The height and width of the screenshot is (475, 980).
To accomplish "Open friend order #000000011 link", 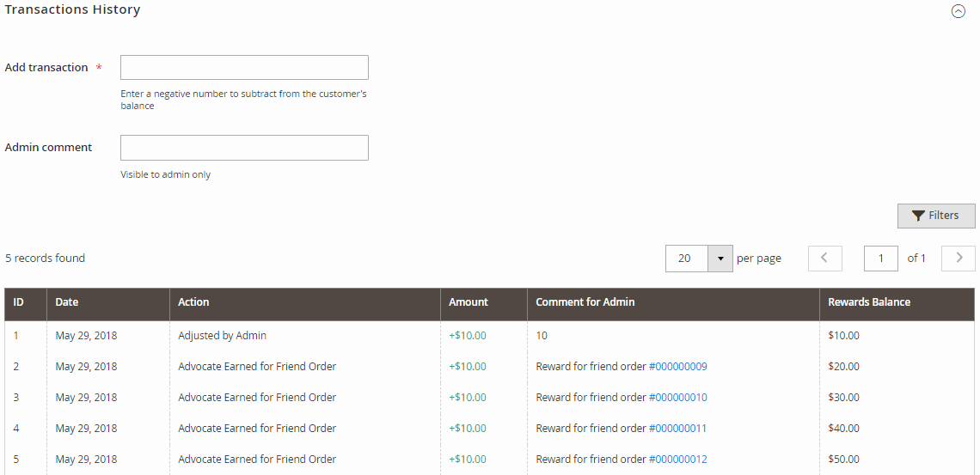I will point(677,428).
